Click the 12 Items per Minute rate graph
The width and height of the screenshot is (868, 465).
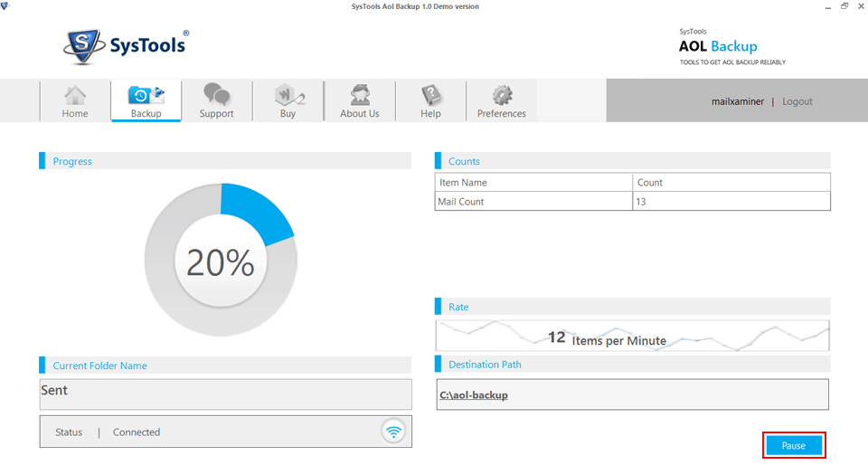coord(633,336)
